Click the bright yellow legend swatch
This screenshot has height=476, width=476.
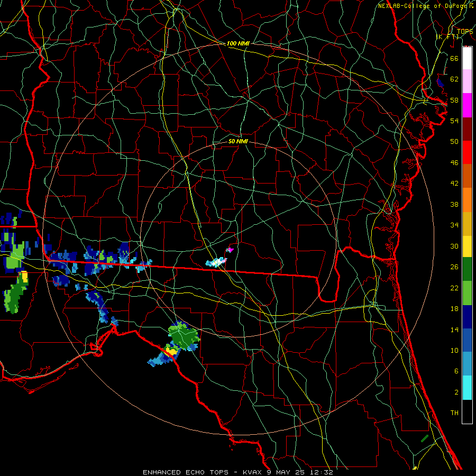click(x=467, y=246)
